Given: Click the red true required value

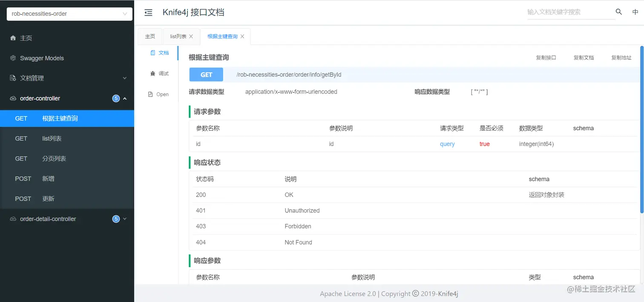Looking at the screenshot, I should coord(485,144).
